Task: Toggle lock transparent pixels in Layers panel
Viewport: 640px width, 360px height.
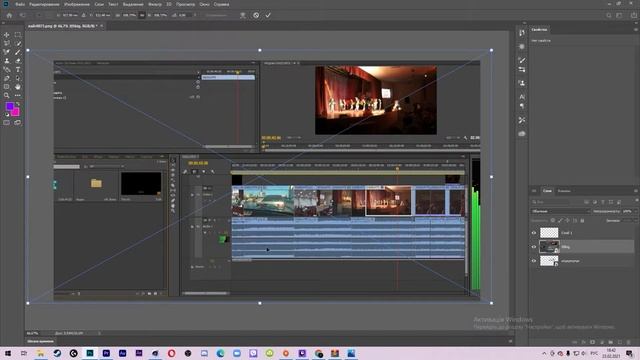Action: pos(553,220)
